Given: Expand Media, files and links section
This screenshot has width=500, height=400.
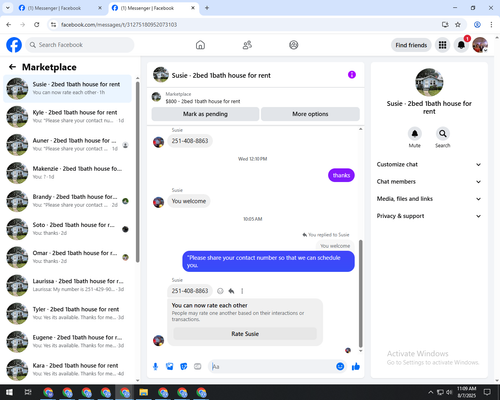Looking at the screenshot, I should coord(429,199).
